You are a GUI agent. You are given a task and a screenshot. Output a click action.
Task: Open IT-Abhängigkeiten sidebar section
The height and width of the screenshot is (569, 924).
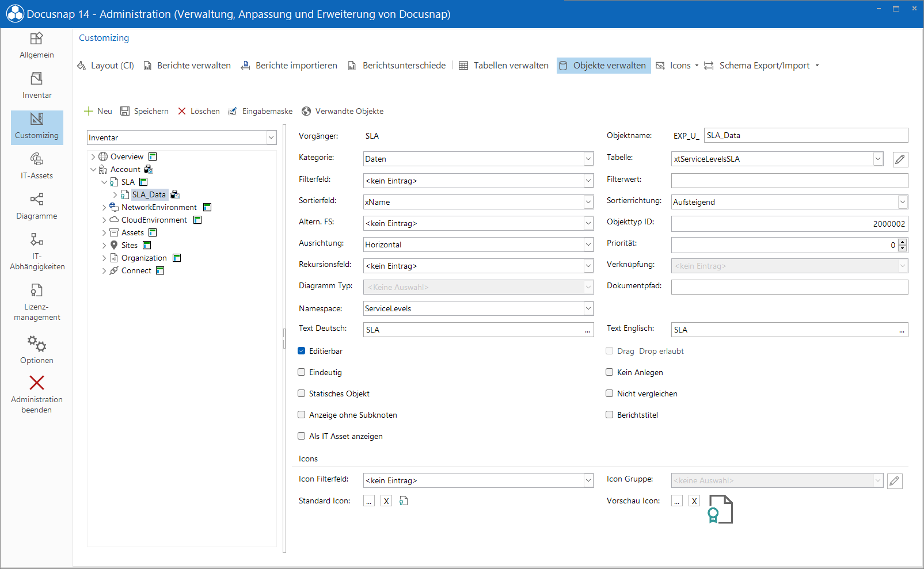click(37, 251)
